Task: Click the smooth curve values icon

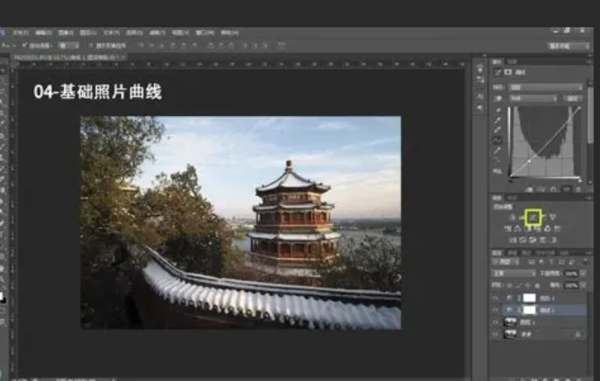Action: (498, 161)
